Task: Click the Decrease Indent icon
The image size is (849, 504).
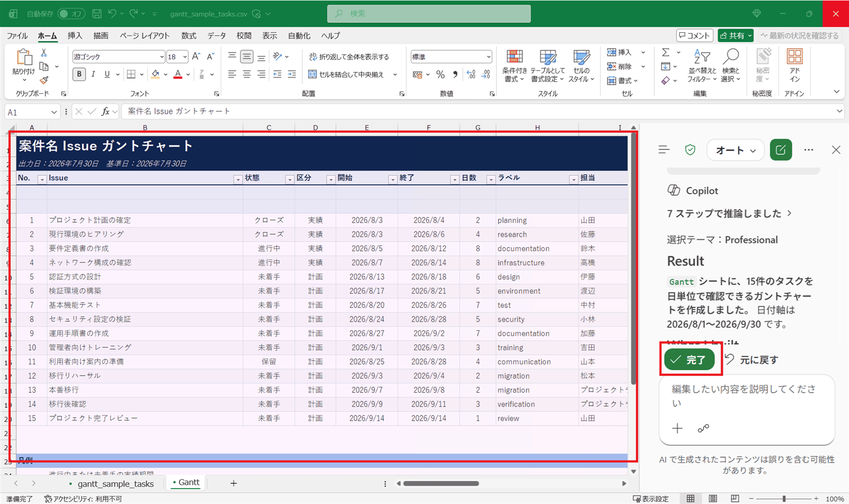Action: 277,74
